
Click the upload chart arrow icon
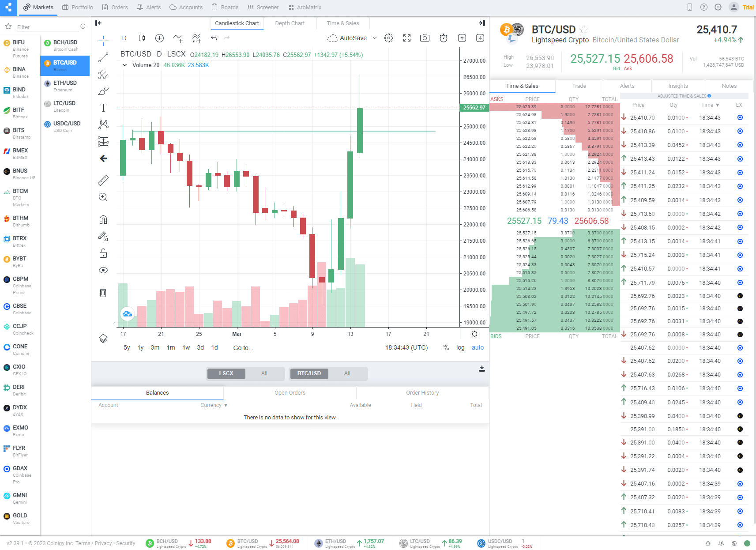pyautogui.click(x=462, y=38)
